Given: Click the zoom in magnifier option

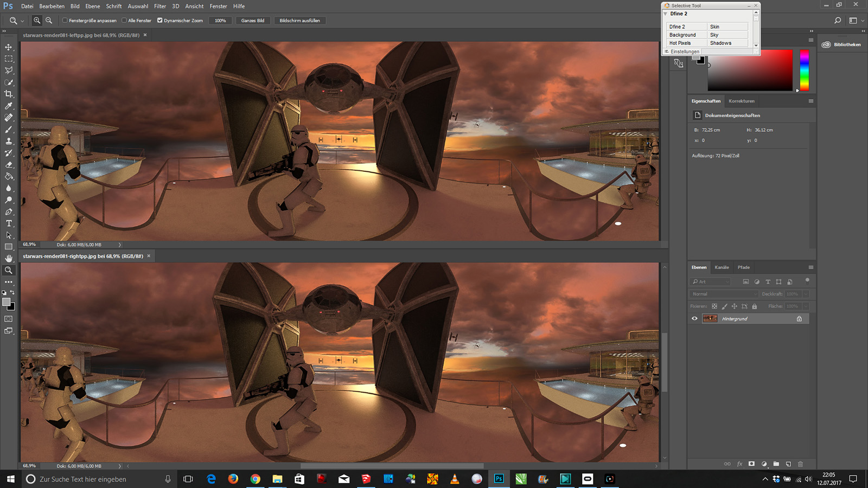Looking at the screenshot, I should 37,21.
